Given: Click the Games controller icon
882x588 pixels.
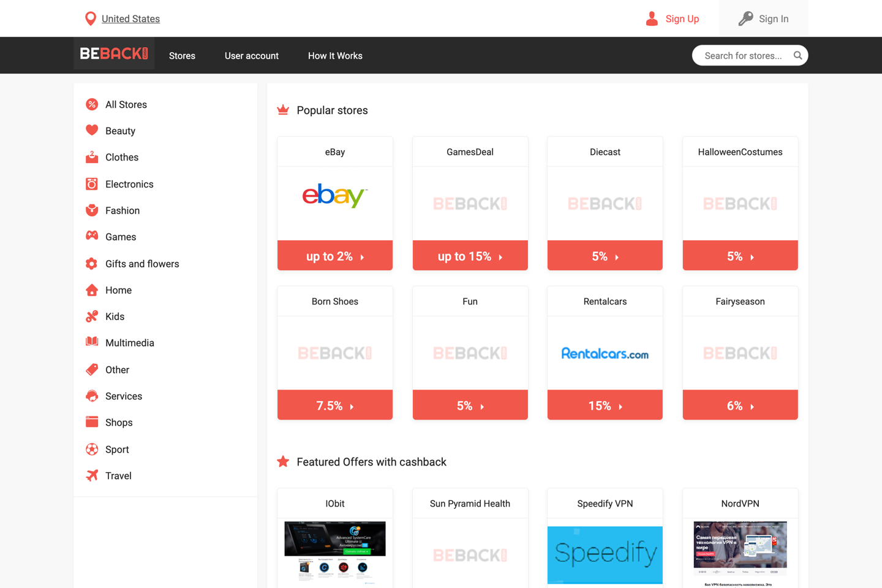Looking at the screenshot, I should pyautogui.click(x=92, y=236).
